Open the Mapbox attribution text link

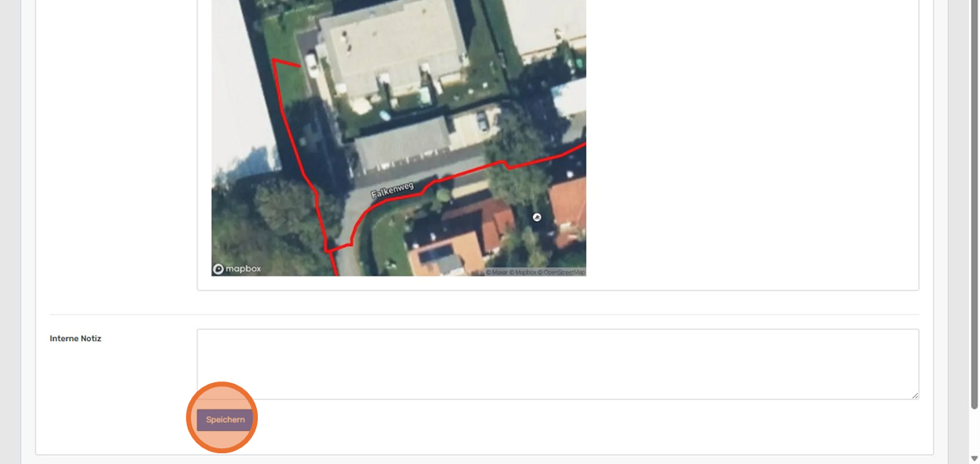[x=523, y=272]
